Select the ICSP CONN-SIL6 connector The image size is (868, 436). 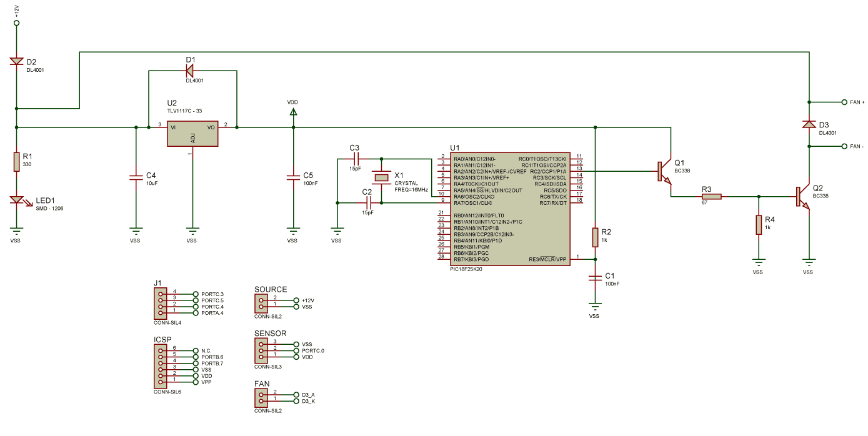coord(160,366)
